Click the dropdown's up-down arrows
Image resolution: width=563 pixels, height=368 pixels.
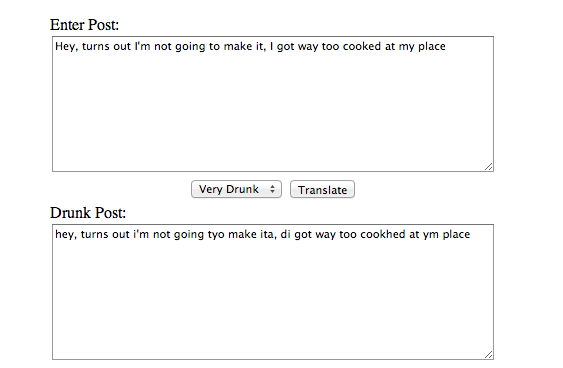pos(273,189)
